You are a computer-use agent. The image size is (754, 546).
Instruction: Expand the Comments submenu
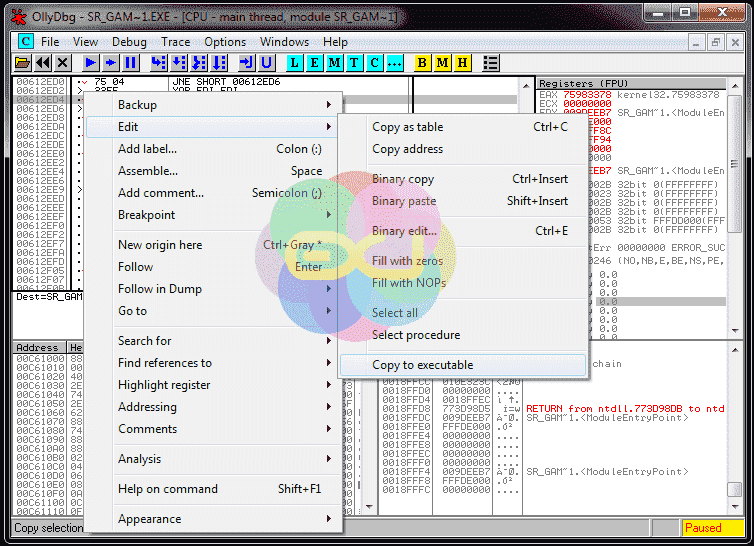pyautogui.click(x=214, y=429)
